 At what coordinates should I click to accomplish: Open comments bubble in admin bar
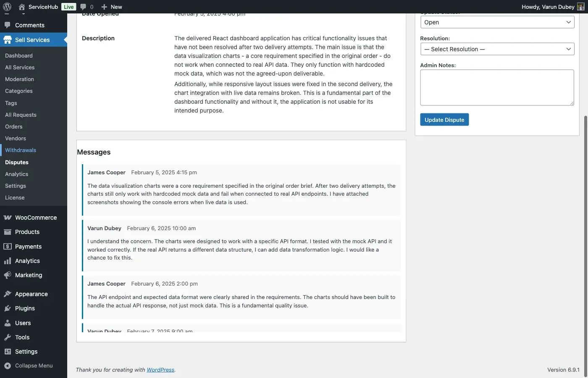point(83,7)
